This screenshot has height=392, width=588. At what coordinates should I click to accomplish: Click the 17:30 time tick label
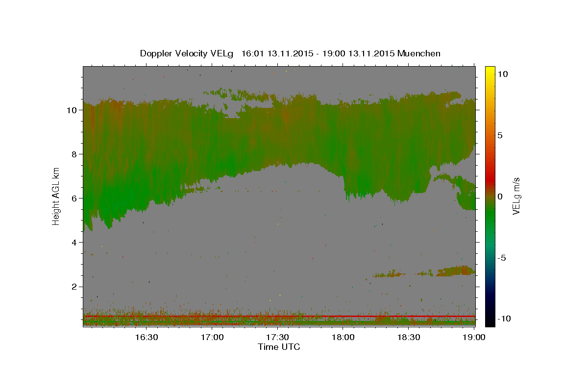pyautogui.click(x=278, y=337)
